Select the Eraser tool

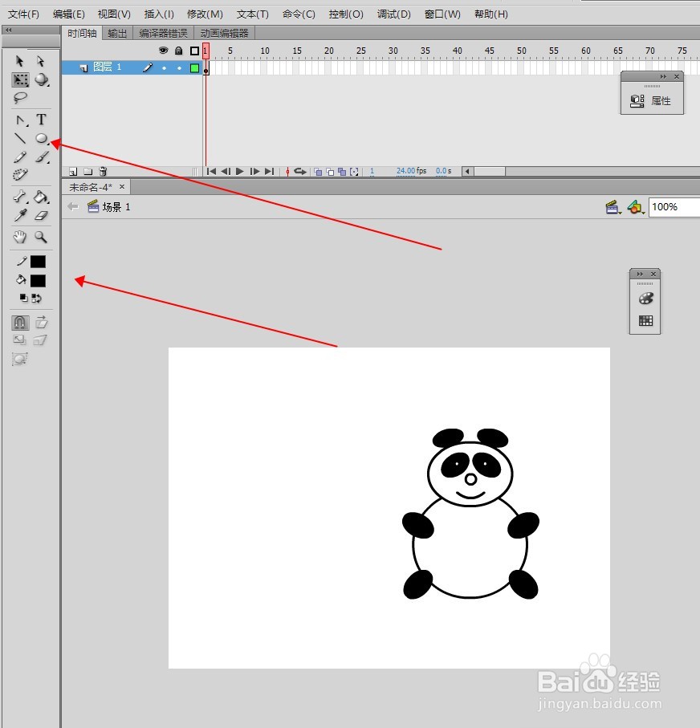click(x=41, y=215)
